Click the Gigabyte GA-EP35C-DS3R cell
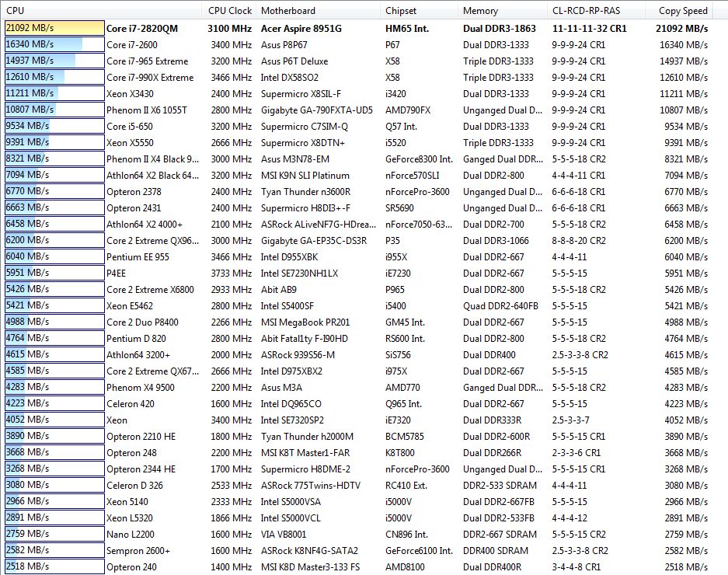 click(x=314, y=241)
